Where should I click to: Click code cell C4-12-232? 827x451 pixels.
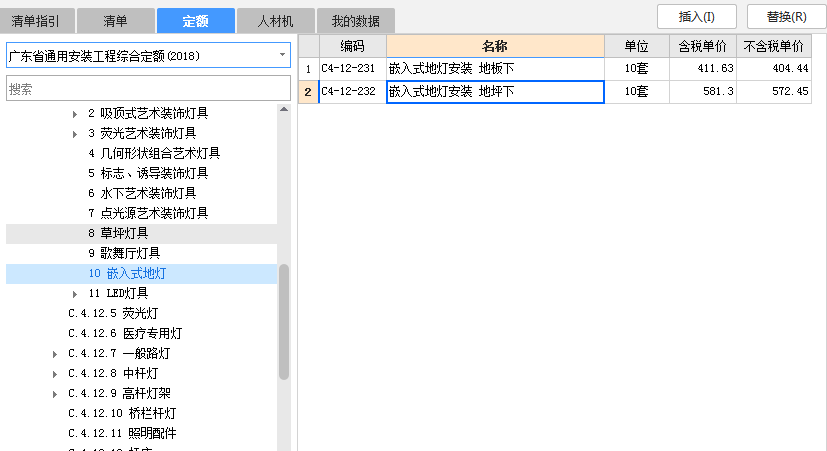click(x=352, y=92)
